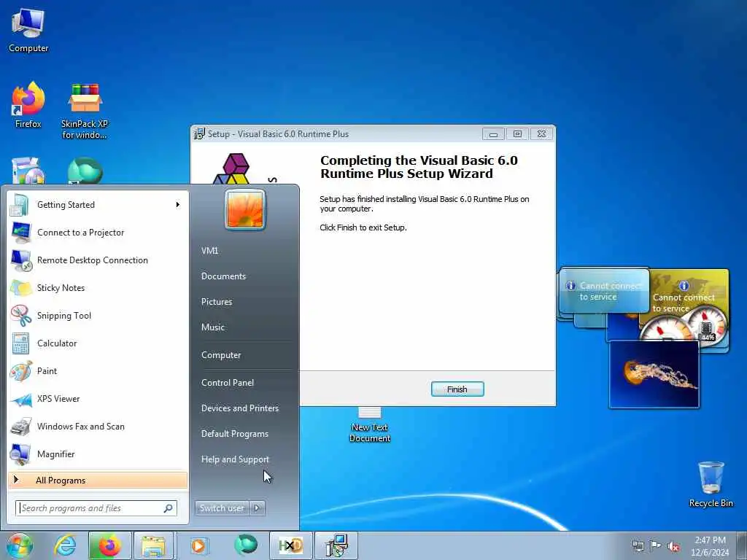This screenshot has width=747, height=560.
Task: Open SkinPack XP desktop icon
Action: point(85,111)
